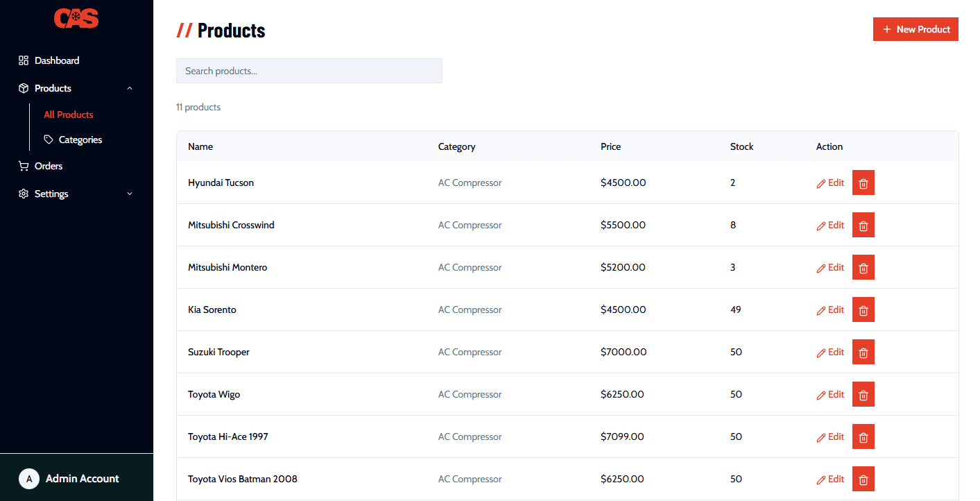980x501 pixels.
Task: Click the Dashboard grid icon
Action: [24, 60]
